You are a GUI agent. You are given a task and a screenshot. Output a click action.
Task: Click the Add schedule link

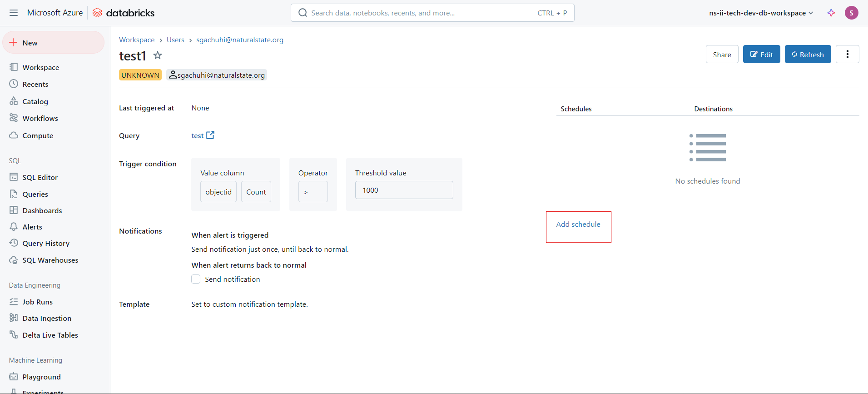click(578, 224)
